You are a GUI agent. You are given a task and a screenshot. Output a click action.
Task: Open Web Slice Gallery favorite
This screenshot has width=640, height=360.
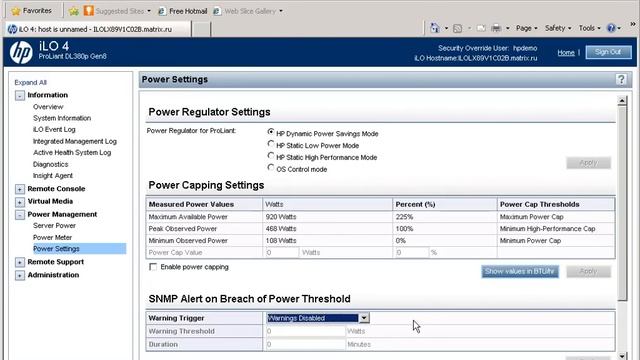click(248, 11)
